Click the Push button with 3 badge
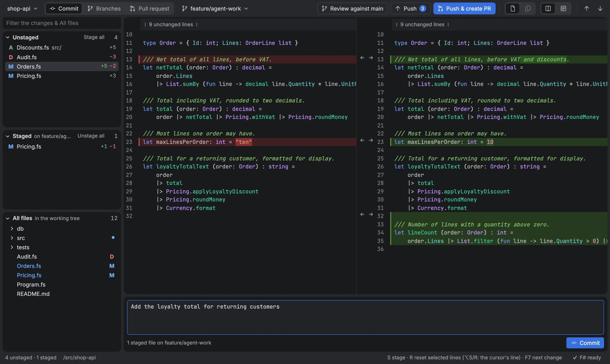The image size is (610, 364). 410,9
